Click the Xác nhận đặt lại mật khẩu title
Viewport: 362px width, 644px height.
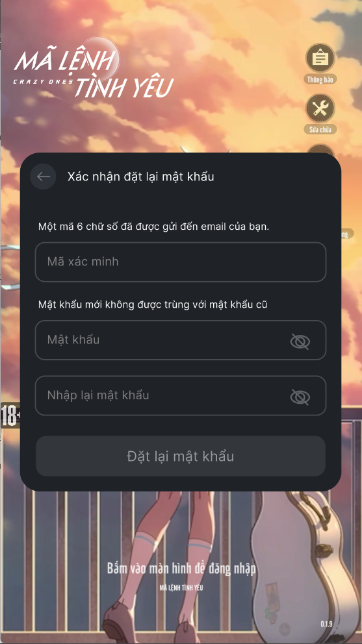(x=140, y=177)
